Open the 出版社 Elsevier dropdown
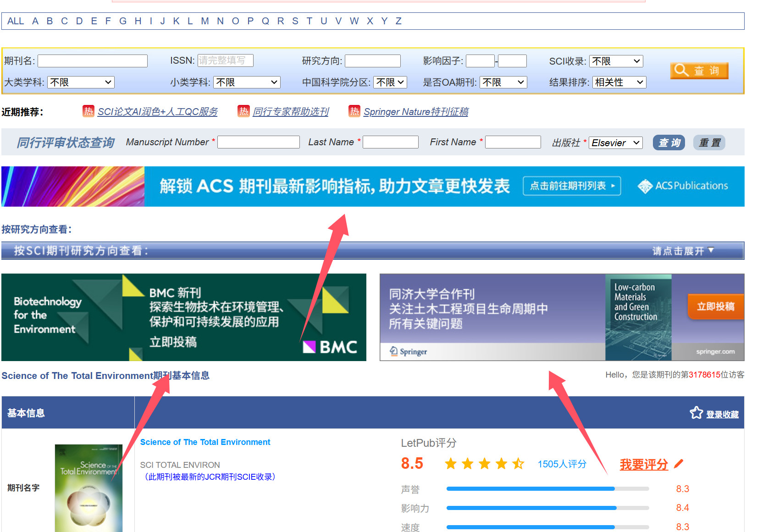757x532 pixels. 615,143
